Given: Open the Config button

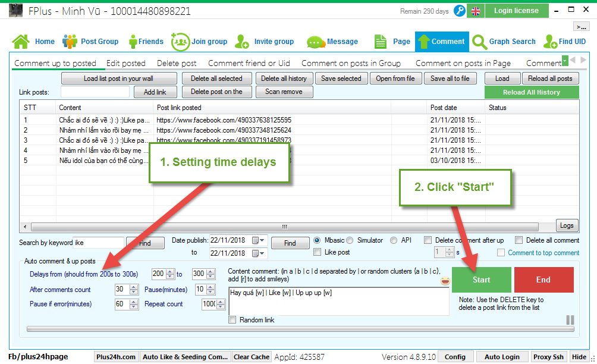Looking at the screenshot, I should click(455, 357).
